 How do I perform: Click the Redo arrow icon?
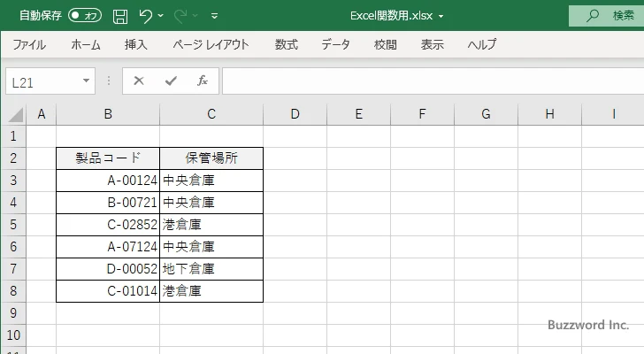(180, 16)
